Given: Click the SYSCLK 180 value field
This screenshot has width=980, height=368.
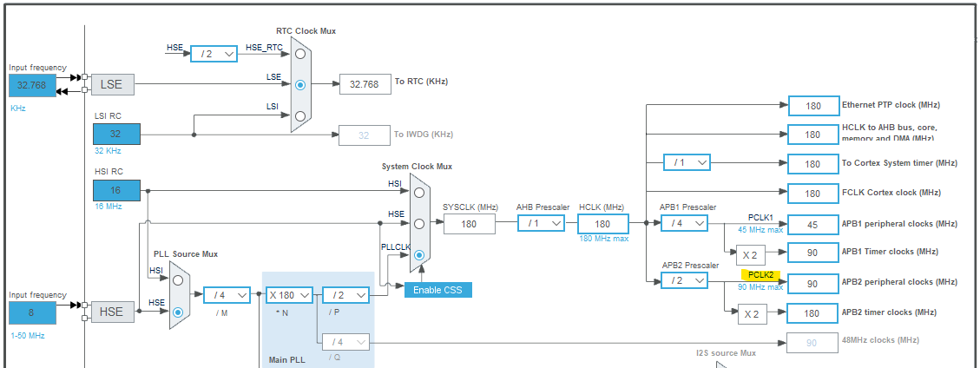Looking at the screenshot, I should (x=470, y=224).
